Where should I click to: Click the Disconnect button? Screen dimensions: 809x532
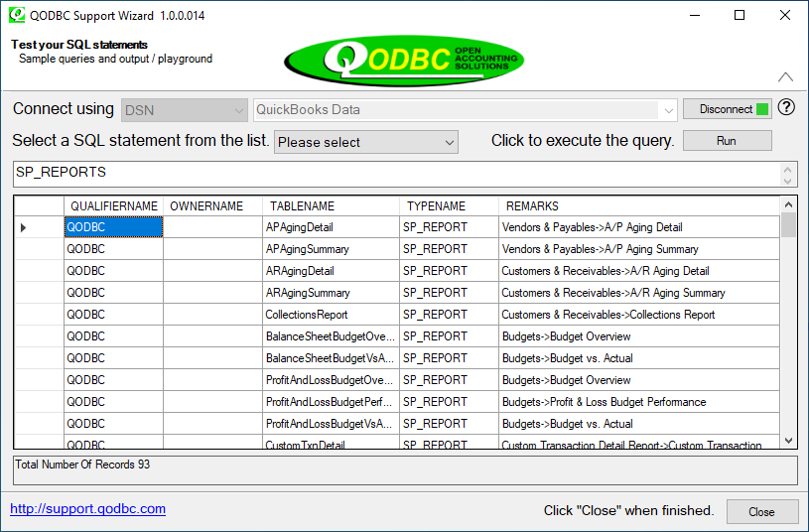click(x=728, y=109)
